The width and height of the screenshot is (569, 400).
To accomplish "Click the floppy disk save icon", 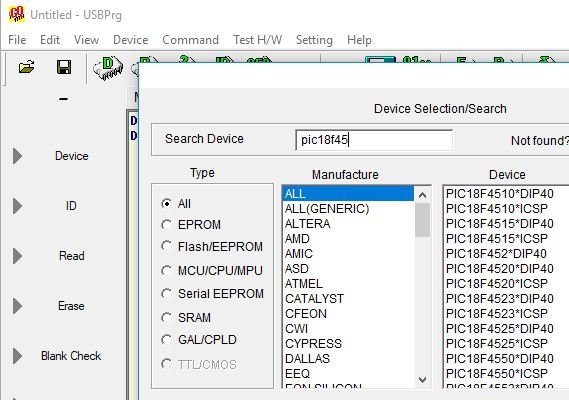I will (64, 67).
